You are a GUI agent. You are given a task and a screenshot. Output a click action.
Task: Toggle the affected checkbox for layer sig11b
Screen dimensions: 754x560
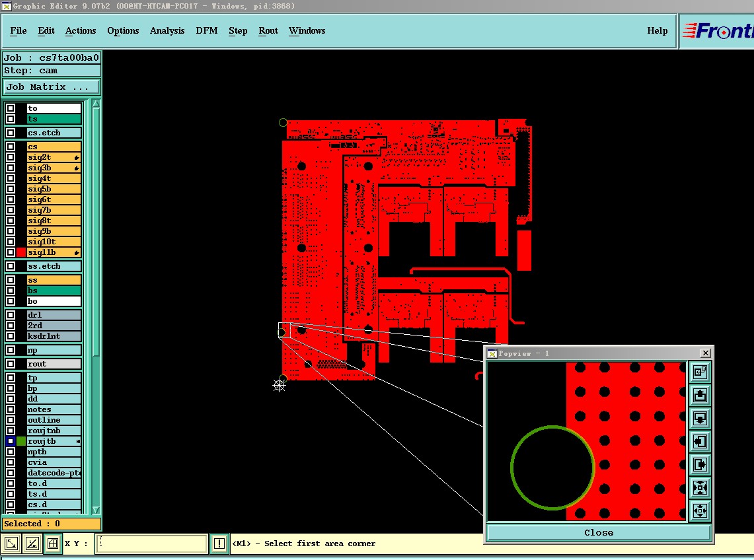(11, 252)
